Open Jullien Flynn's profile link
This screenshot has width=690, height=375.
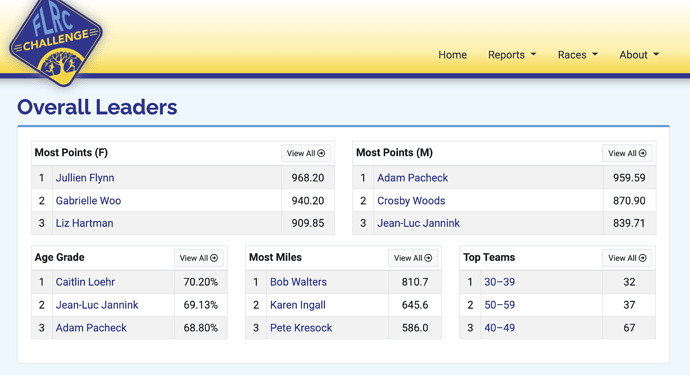point(85,178)
